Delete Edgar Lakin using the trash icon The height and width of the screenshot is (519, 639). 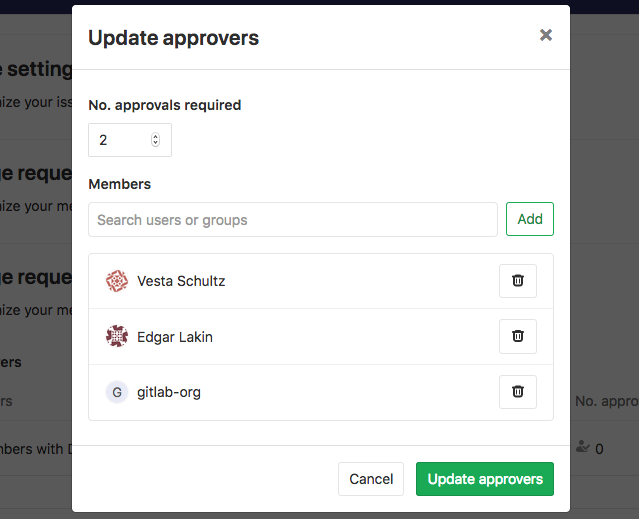(x=517, y=337)
